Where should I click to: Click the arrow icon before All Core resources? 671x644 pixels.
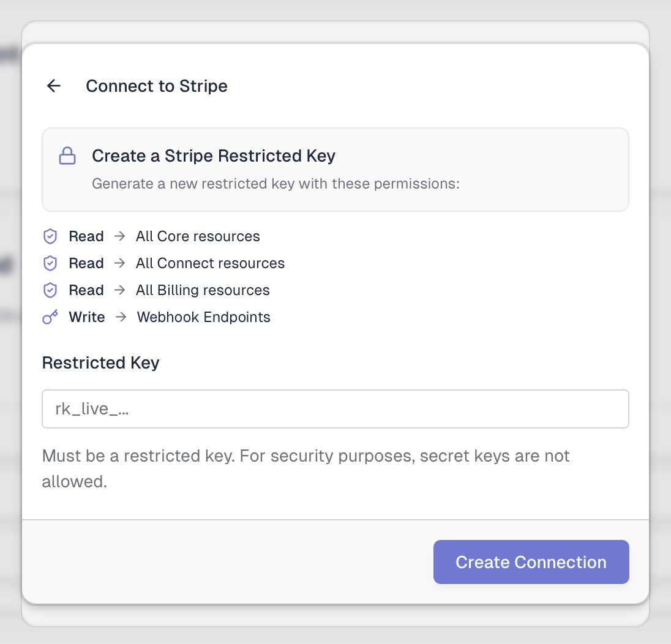pyautogui.click(x=120, y=236)
